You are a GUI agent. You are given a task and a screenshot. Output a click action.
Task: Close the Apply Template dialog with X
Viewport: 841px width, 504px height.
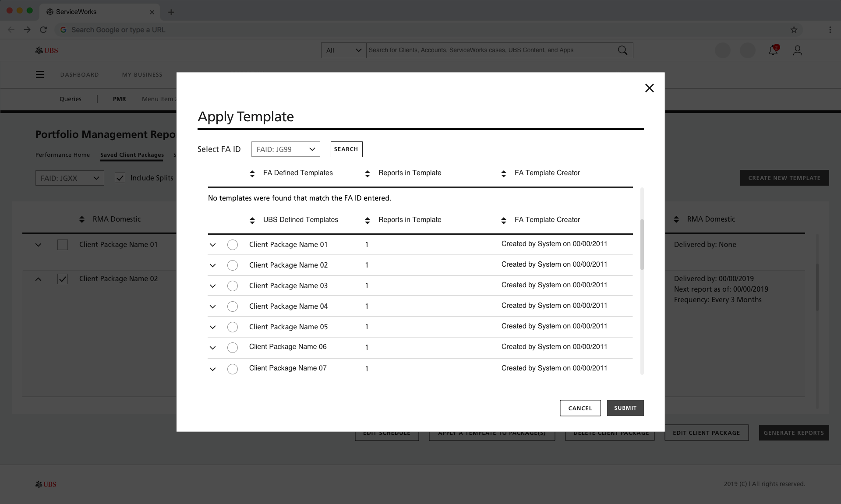point(649,88)
